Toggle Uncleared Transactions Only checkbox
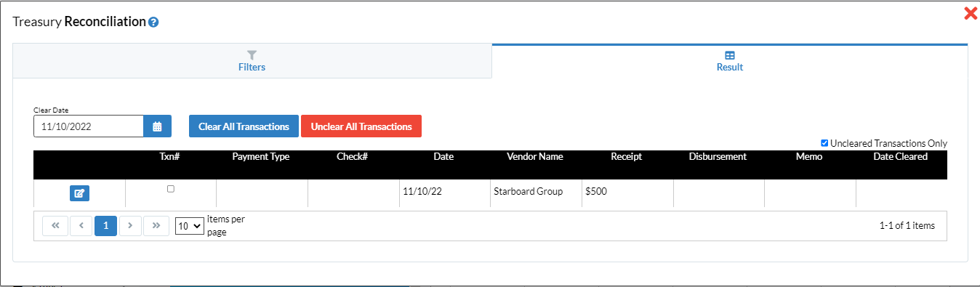980x287 pixels. (x=824, y=143)
